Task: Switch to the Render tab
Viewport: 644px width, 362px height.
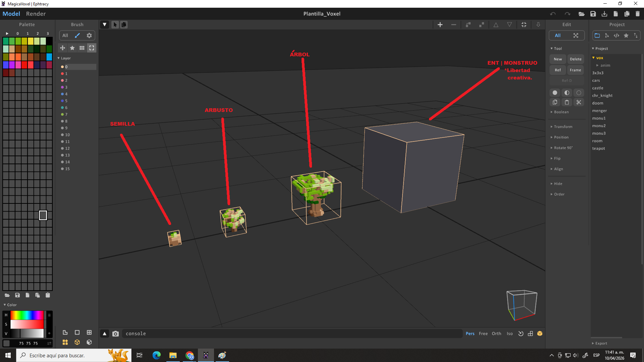Action: (36, 14)
